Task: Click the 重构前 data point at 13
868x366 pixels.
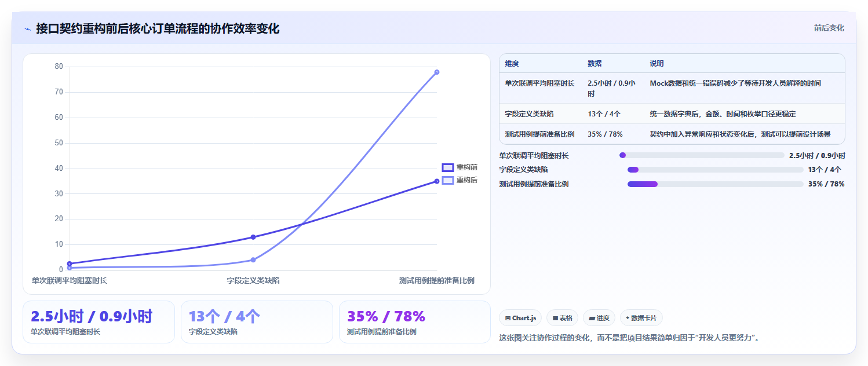Action: [253, 237]
